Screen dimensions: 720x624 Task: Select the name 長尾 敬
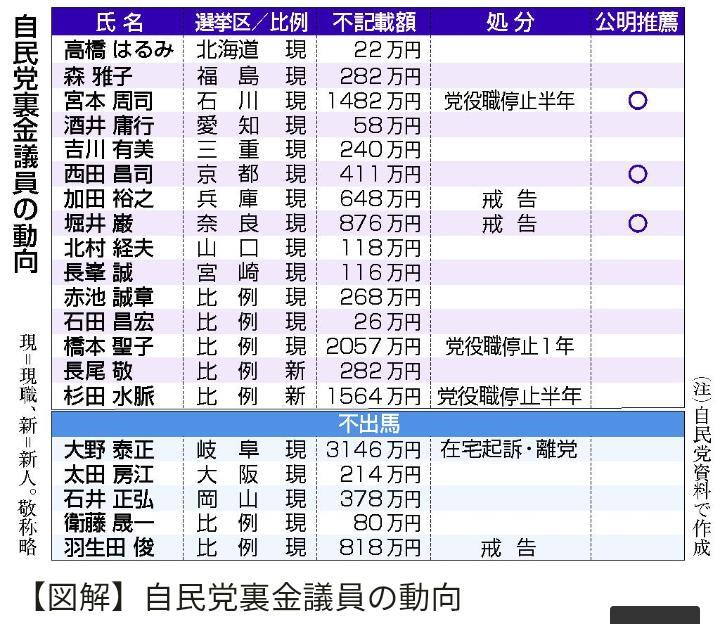pyautogui.click(x=98, y=371)
